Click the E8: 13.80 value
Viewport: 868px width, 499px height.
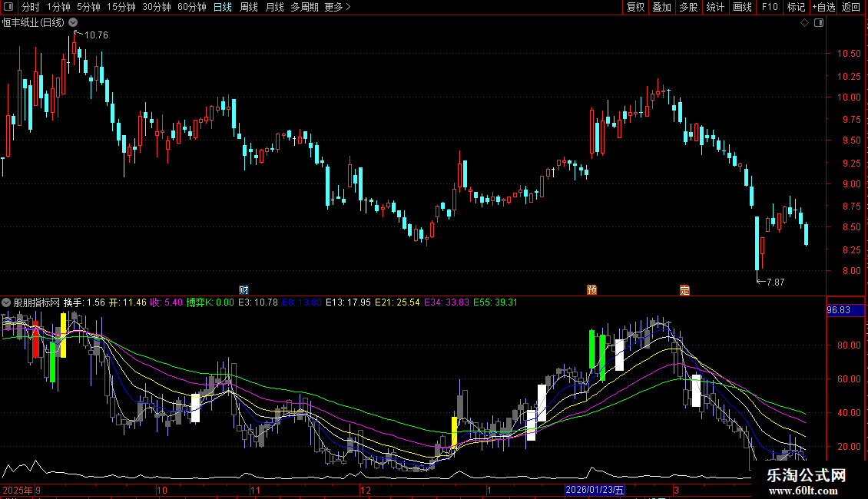(x=302, y=302)
